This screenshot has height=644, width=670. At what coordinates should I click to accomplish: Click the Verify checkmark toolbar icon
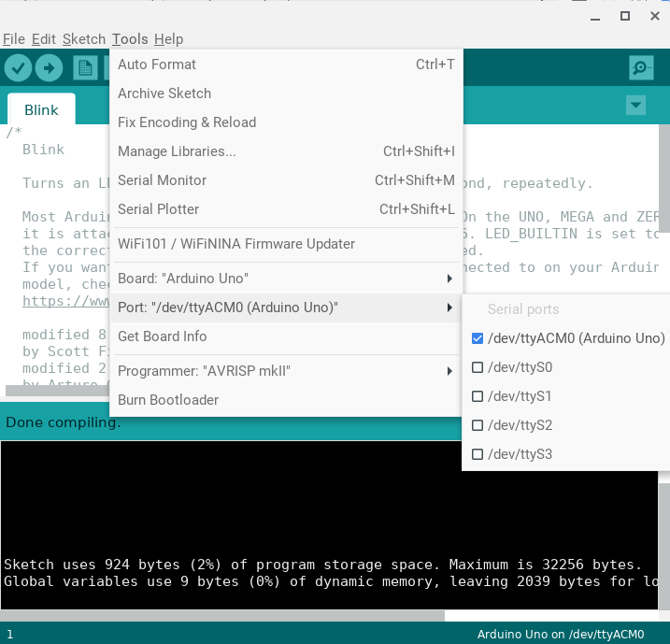click(18, 68)
